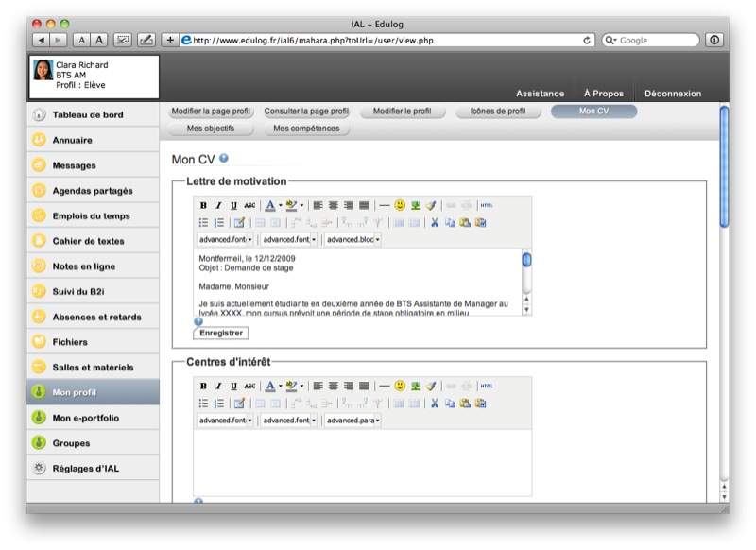Expand first font dropdown in Lettre de motivation
Screen dimensions: 756x550
[x=225, y=240]
